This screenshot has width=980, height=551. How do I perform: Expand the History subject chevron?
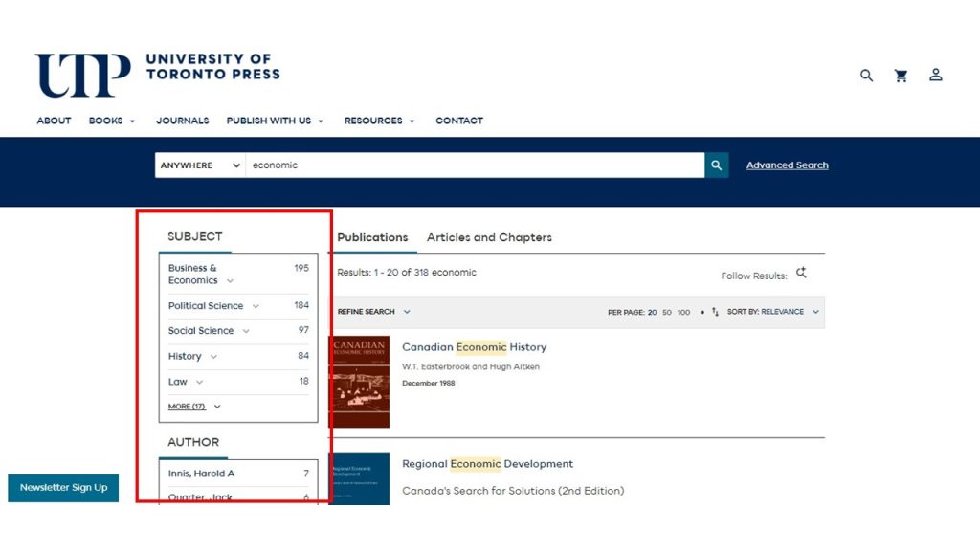click(213, 357)
